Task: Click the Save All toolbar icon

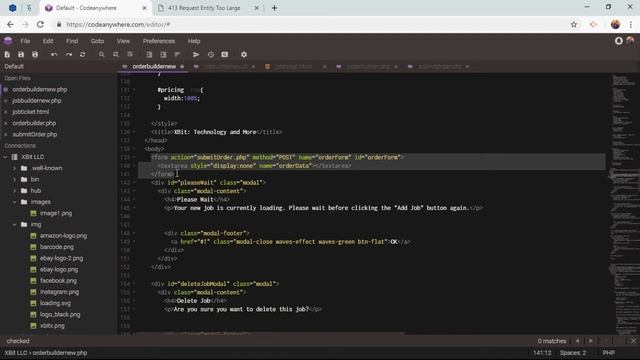Action: 35,54
